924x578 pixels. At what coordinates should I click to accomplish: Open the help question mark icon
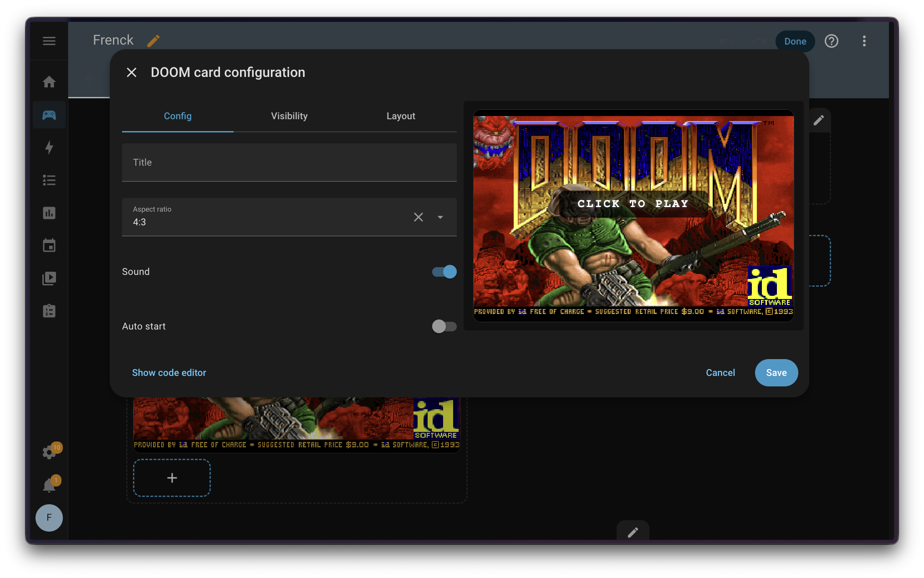coord(832,41)
